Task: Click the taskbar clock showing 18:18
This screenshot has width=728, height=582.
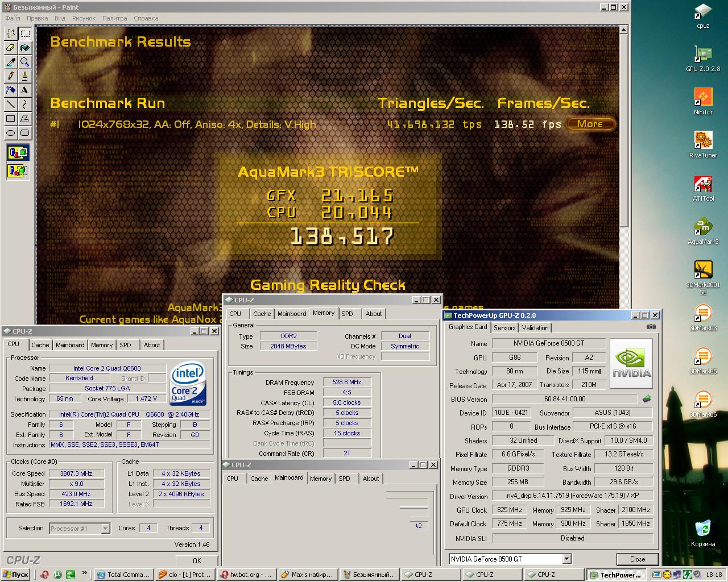Action: coord(714,575)
